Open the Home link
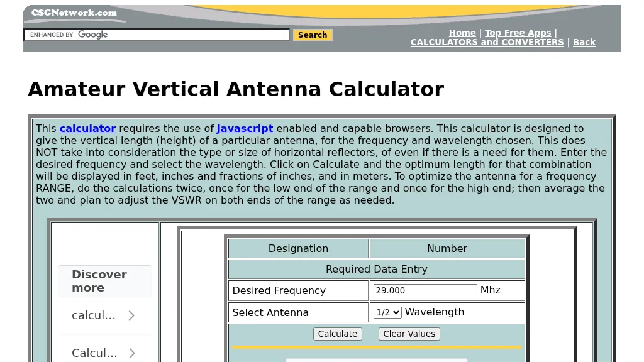 point(462,33)
